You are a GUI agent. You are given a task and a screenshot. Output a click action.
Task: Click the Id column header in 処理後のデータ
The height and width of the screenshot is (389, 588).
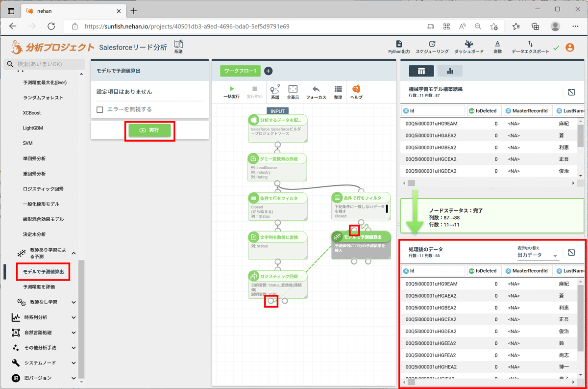tap(433, 271)
